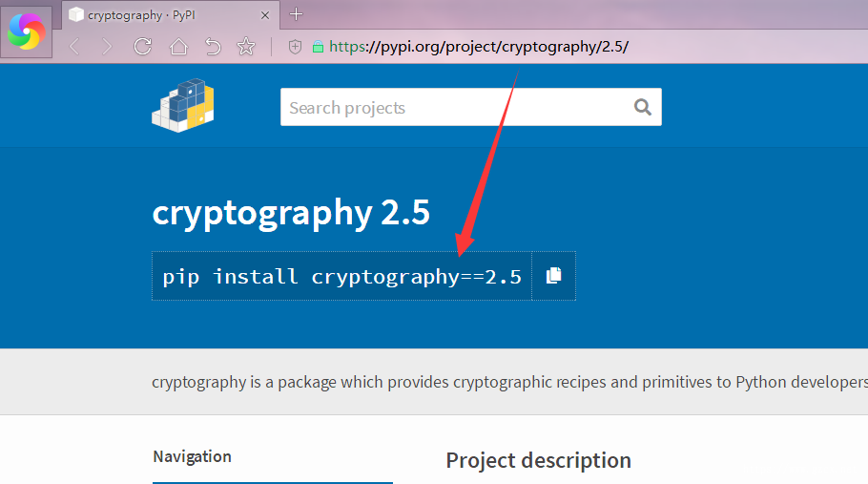
Task: Click the green padlock icon
Action: pyautogui.click(x=318, y=47)
